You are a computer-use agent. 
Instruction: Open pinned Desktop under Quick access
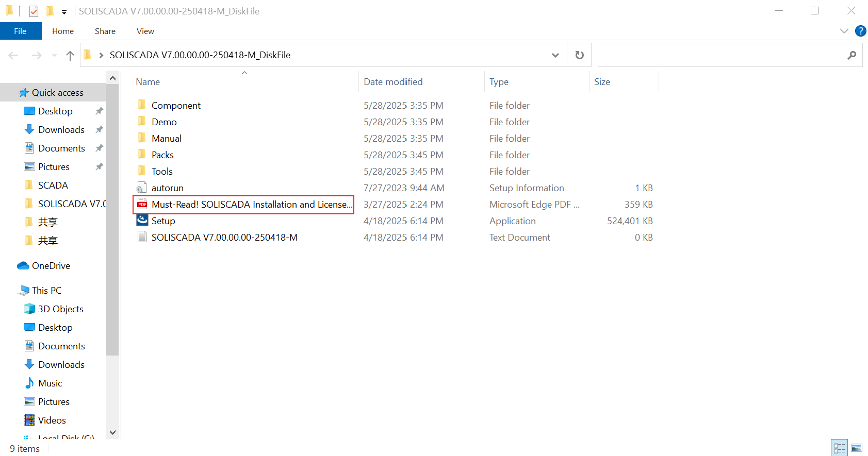pyautogui.click(x=55, y=111)
